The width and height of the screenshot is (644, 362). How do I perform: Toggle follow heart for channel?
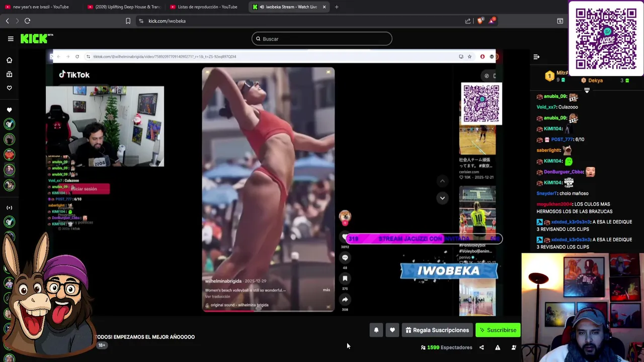point(392,330)
